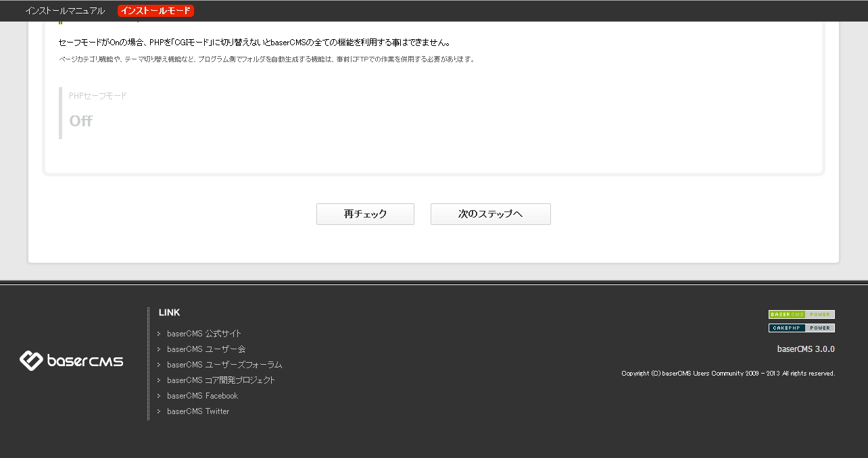Open the インストールマニュアル menu item
868x458 pixels.
pyautogui.click(x=65, y=11)
